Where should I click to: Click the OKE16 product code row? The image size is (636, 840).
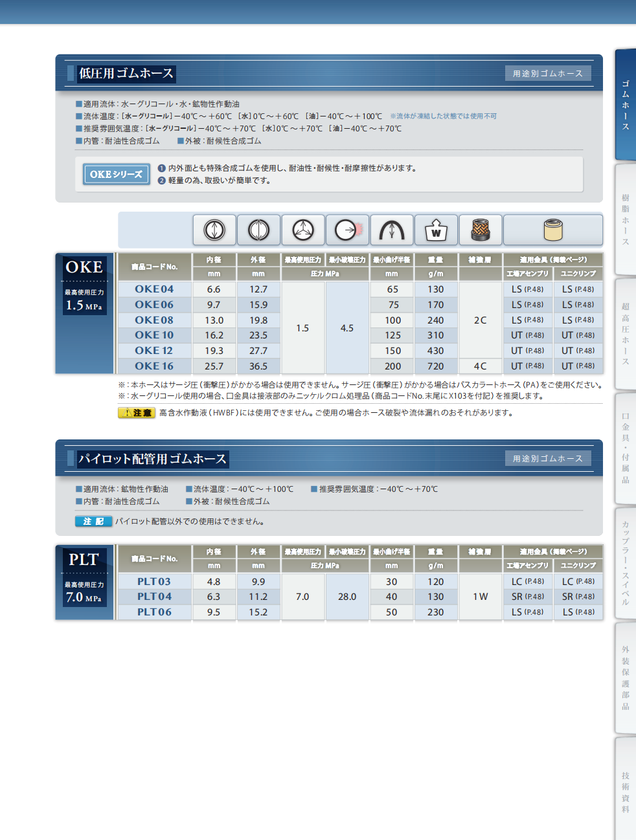coord(154,366)
